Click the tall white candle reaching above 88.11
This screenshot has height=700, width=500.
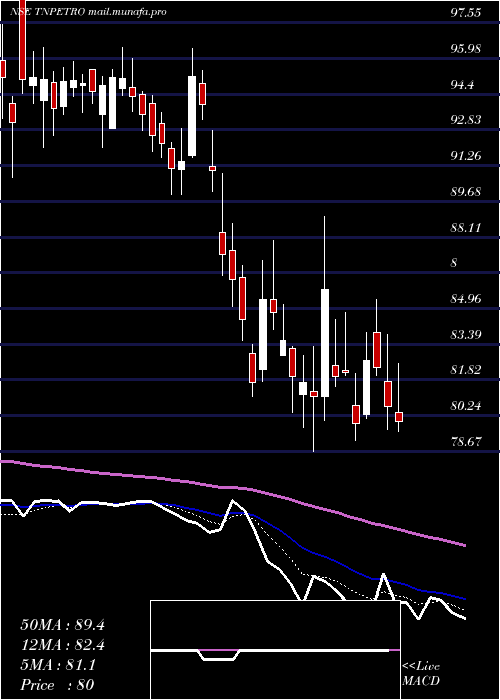[325, 343]
